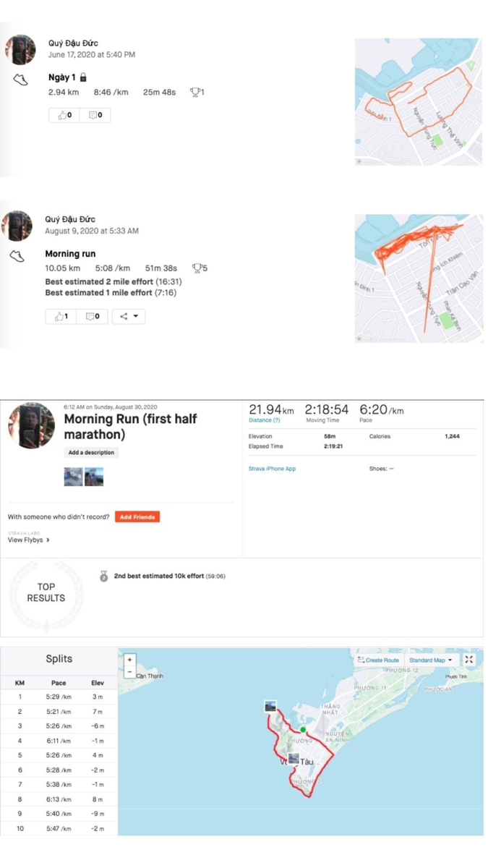Click the Add Friends button

click(137, 517)
